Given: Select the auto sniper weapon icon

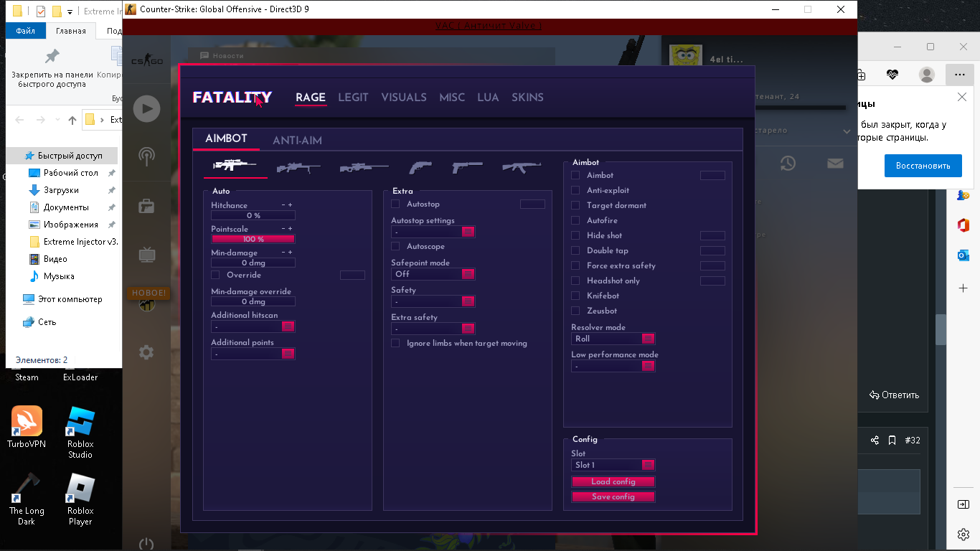Looking at the screenshot, I should click(235, 166).
